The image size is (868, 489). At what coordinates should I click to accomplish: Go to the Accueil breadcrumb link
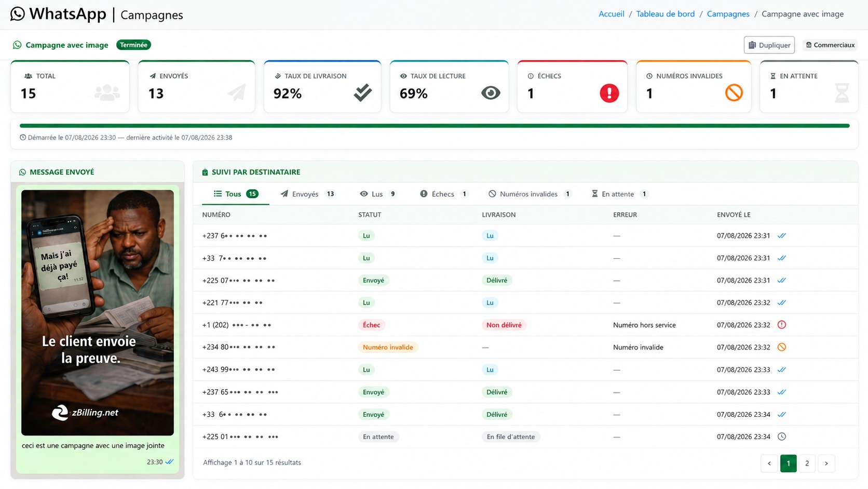tap(611, 14)
